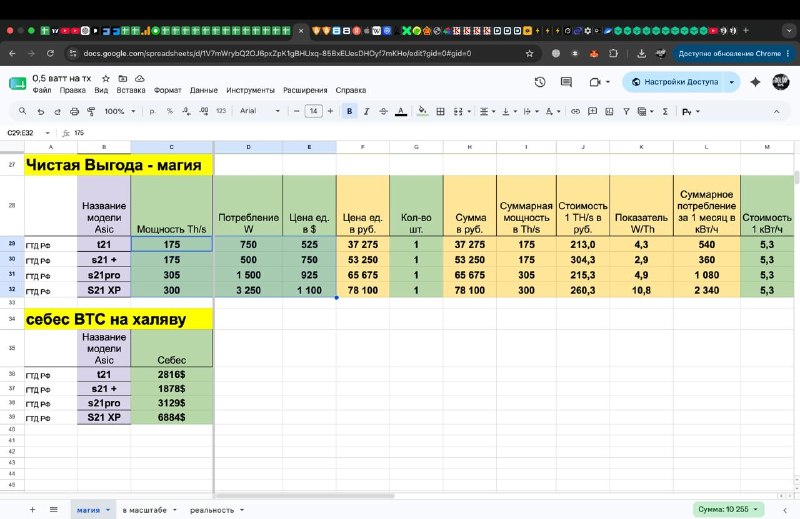Viewport: 800px width, 519px height.
Task: Click the Insert link icon
Action: pyautogui.click(x=575, y=111)
